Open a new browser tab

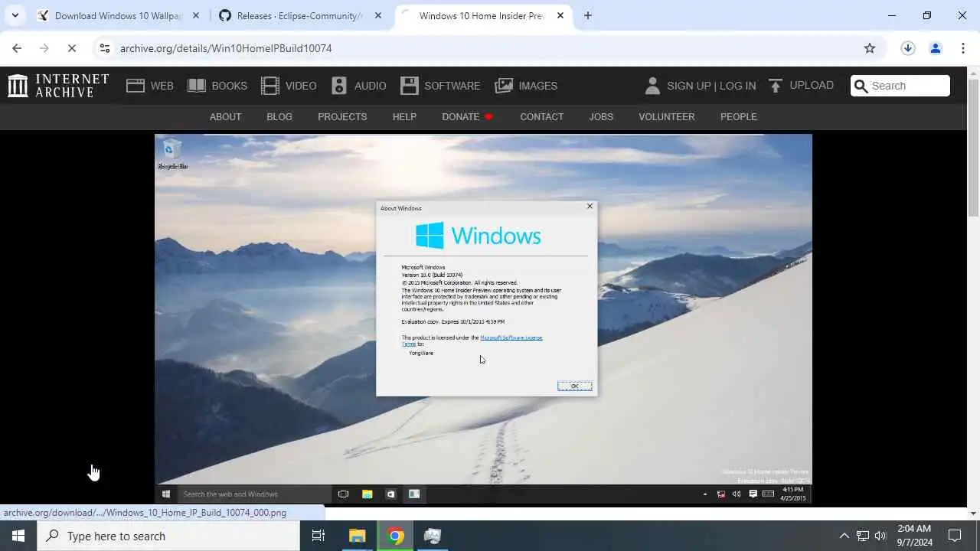(587, 15)
